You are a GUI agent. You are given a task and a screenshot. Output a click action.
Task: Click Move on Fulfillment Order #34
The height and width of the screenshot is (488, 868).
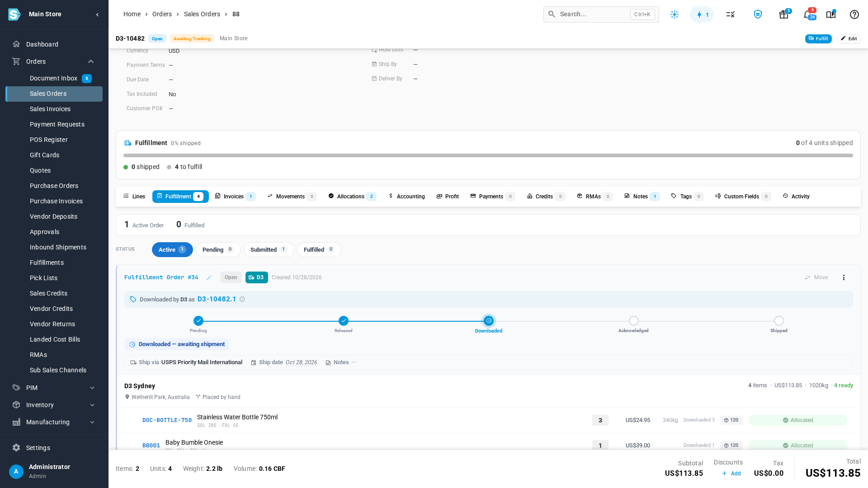point(816,277)
